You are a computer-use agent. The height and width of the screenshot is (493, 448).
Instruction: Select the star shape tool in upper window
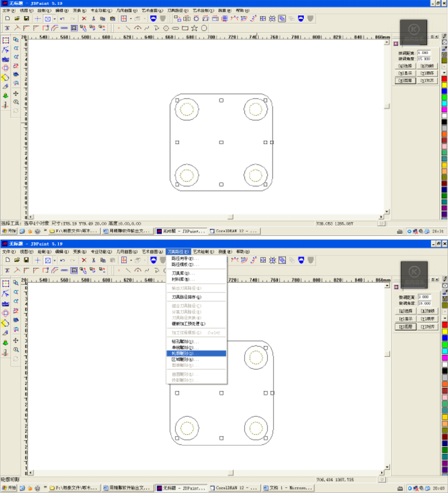pos(194,28)
